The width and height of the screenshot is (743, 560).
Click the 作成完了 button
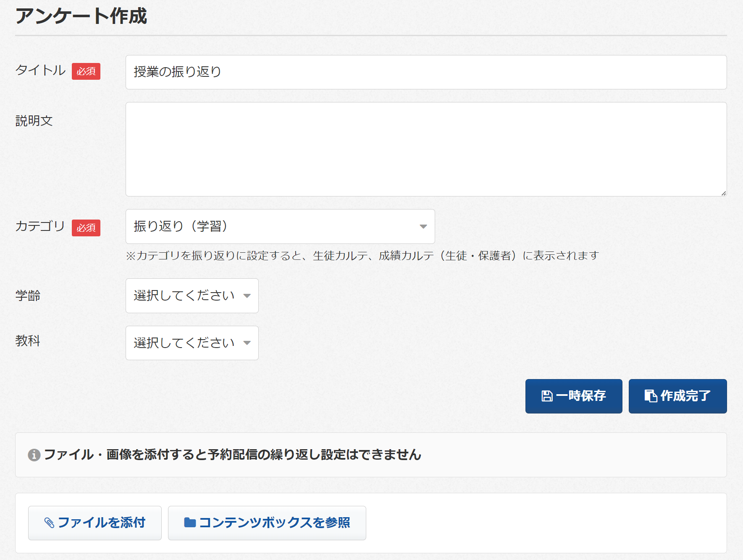click(677, 396)
